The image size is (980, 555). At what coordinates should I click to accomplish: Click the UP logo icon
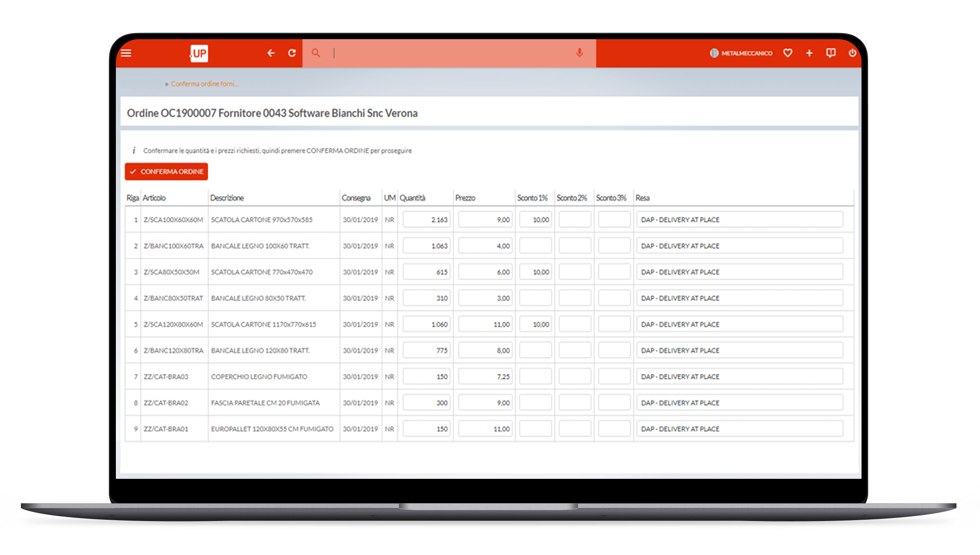(x=199, y=53)
